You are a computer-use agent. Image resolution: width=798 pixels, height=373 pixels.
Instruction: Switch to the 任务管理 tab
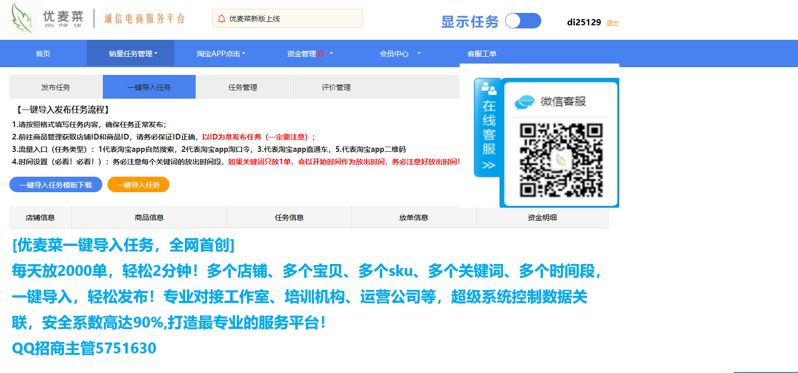pos(243,87)
